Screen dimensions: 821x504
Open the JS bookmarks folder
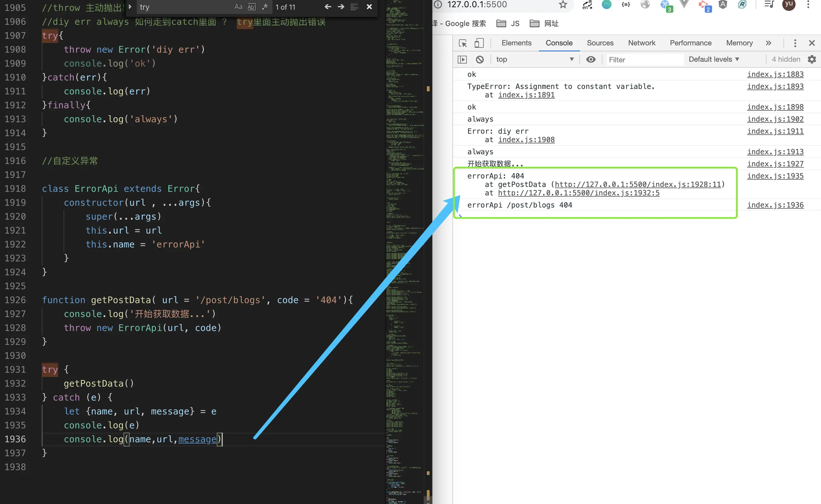tap(508, 23)
